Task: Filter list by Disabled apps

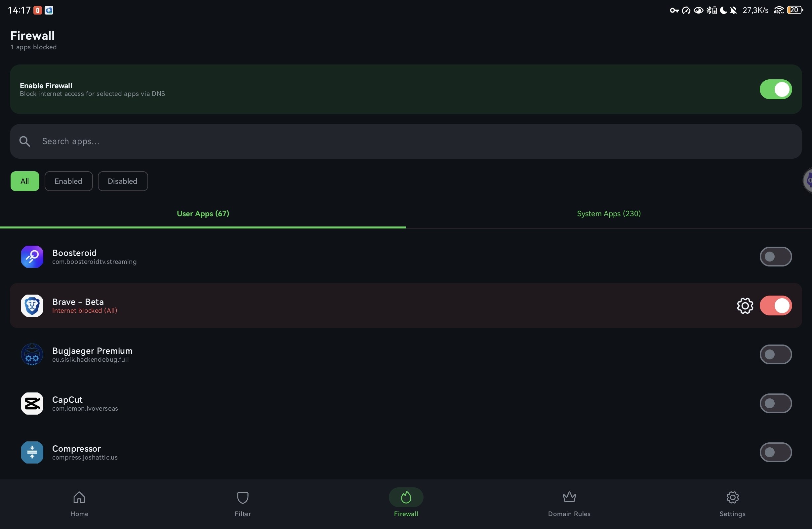Action: point(122,181)
